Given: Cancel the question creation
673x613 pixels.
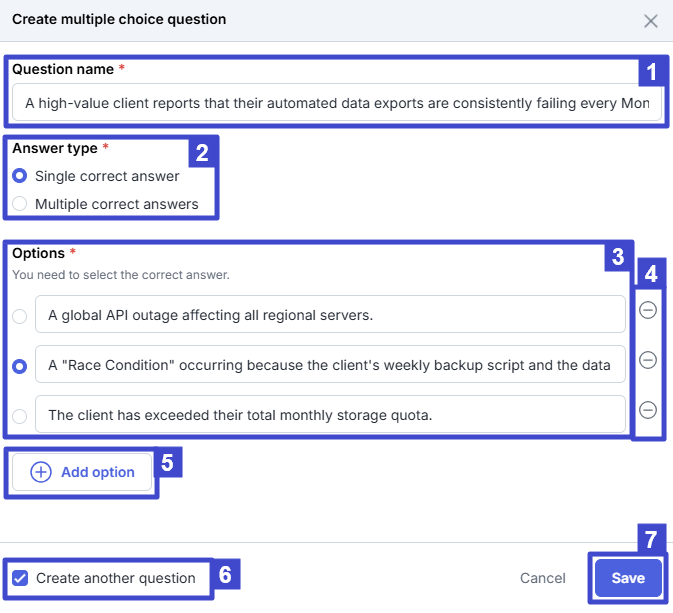Looking at the screenshot, I should 542,578.
